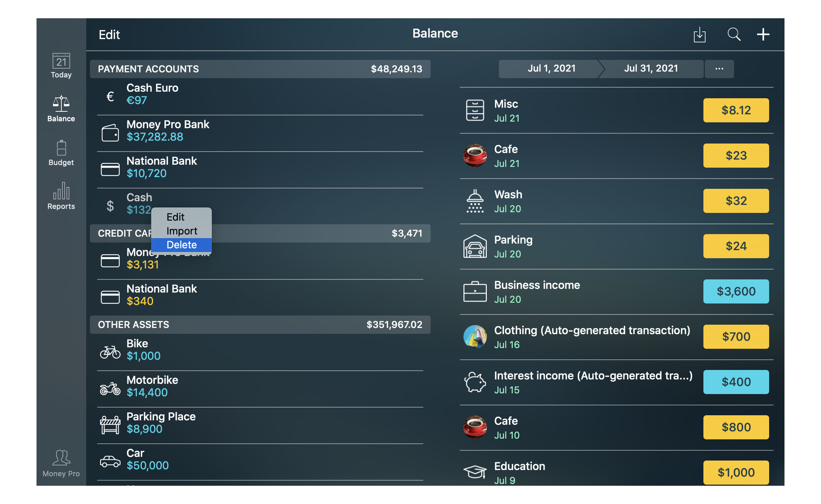The width and height of the screenshot is (821, 504).
Task: Click the add new item plus icon
Action: [x=764, y=34]
